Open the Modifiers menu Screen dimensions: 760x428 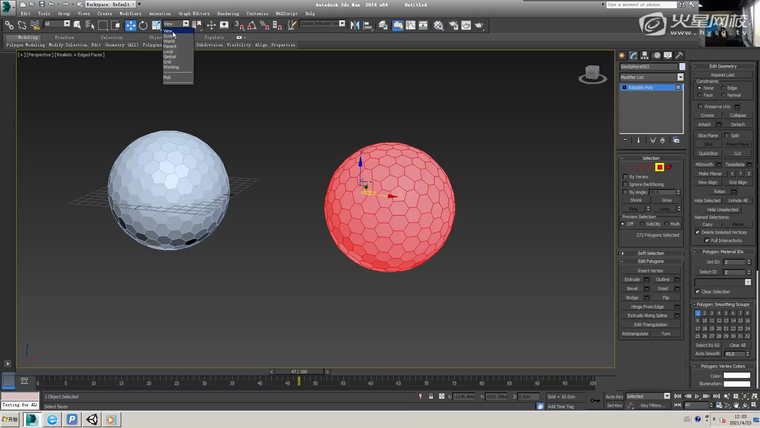coord(131,14)
